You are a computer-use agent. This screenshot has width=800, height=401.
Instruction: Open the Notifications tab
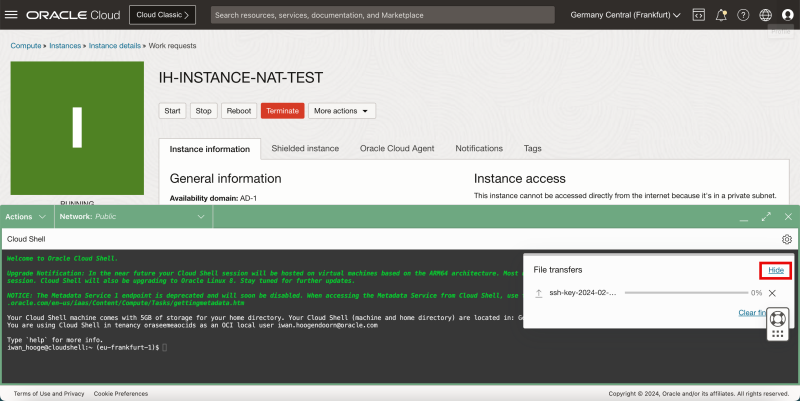coord(479,148)
